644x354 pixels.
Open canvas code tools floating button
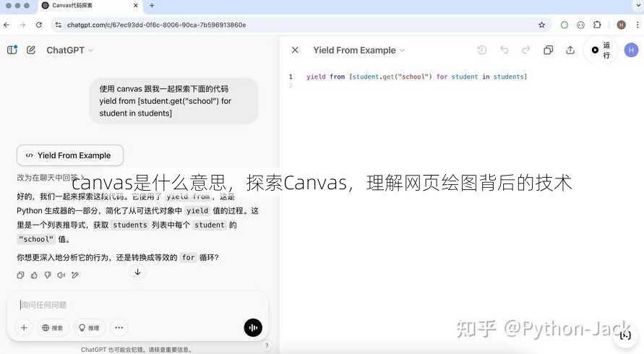click(625, 335)
